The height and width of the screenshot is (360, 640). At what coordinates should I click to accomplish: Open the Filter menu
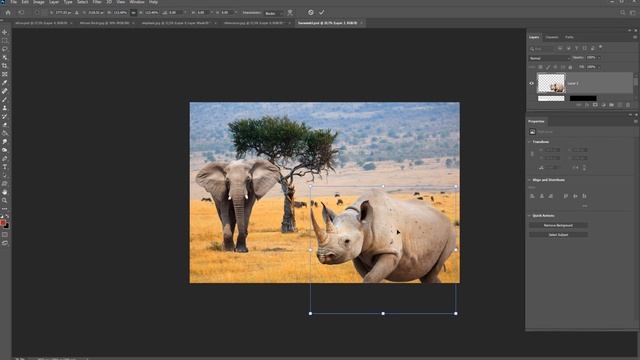coord(97,2)
